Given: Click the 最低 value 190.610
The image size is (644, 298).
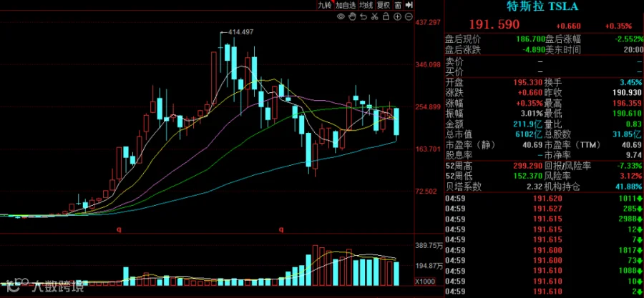Looking at the screenshot, I should tap(625, 114).
